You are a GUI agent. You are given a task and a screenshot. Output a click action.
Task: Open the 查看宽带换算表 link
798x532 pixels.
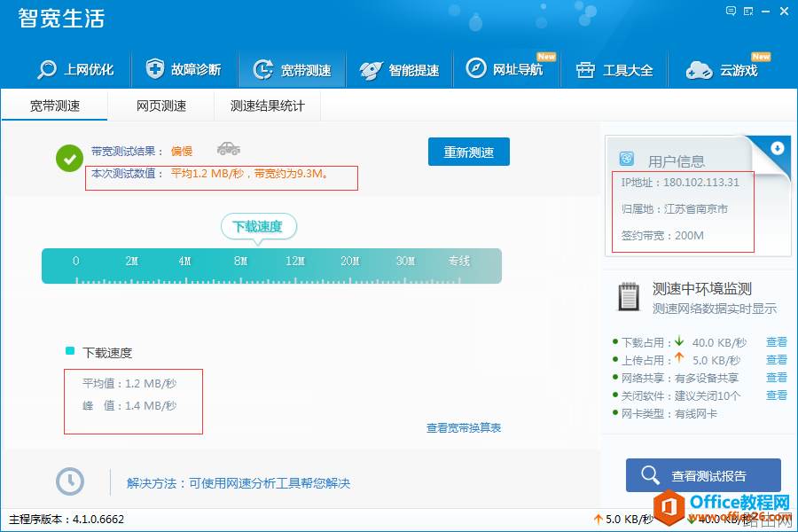464,427
